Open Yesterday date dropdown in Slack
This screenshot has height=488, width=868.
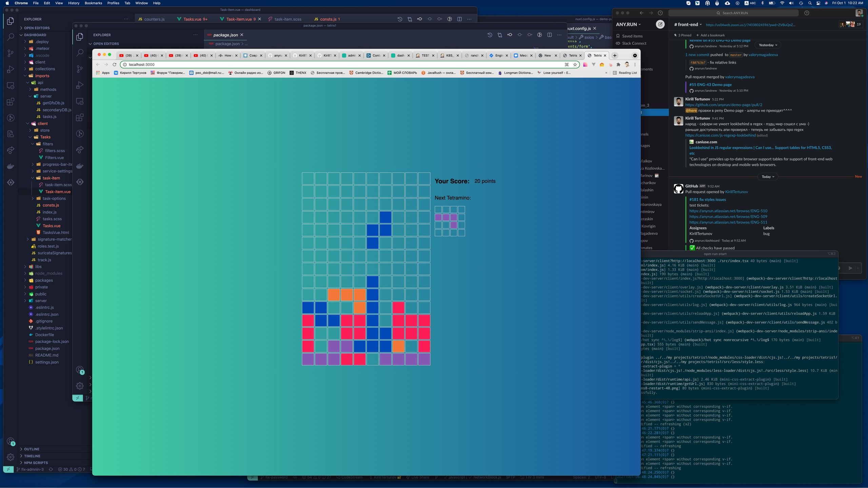tap(768, 45)
